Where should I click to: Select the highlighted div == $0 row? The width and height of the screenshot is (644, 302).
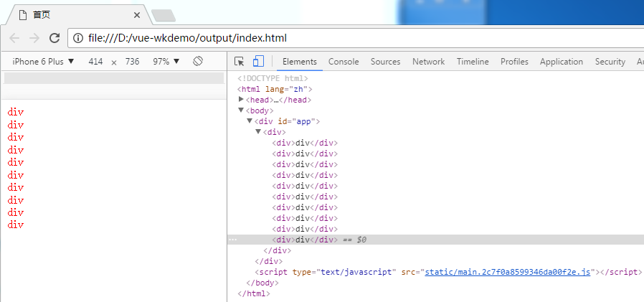pyautogui.click(x=436, y=240)
